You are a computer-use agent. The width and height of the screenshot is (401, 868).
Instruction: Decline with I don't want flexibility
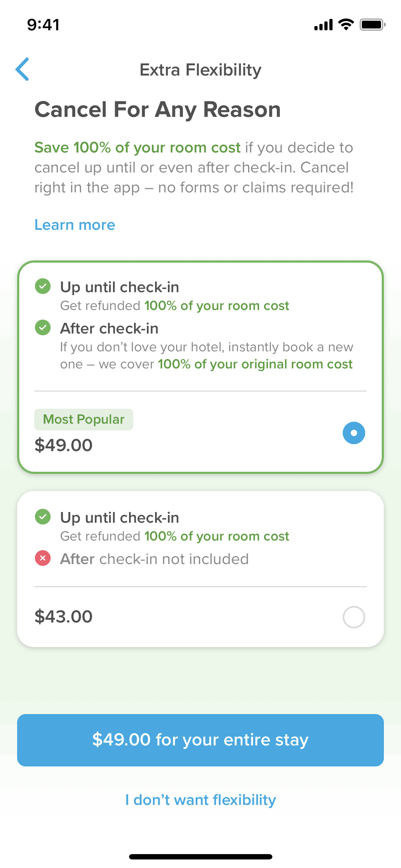[200, 800]
